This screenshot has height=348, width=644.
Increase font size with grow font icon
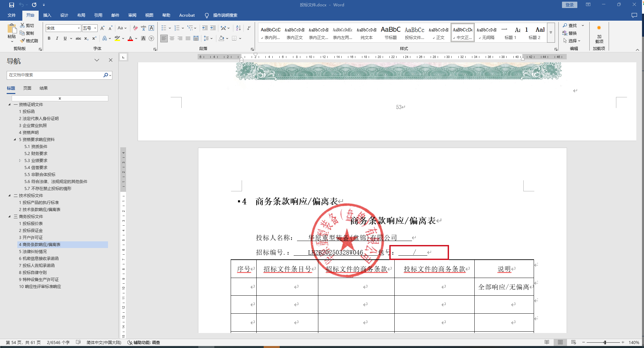(102, 28)
